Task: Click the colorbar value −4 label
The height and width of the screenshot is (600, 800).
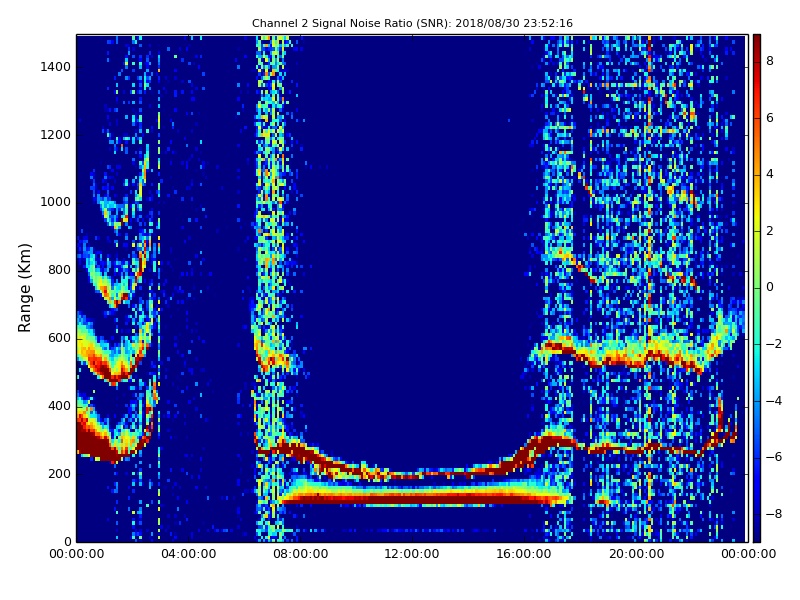Action: coord(774,401)
